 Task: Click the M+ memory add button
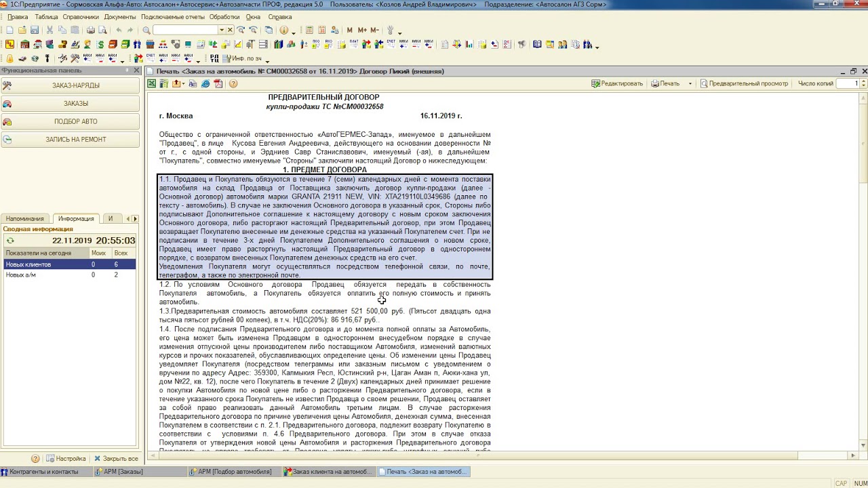point(361,30)
